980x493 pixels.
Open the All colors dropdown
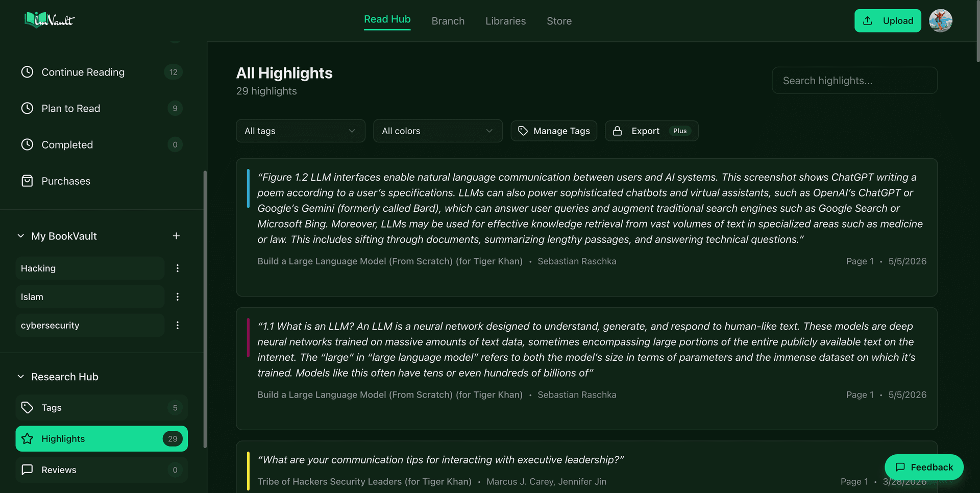point(437,131)
